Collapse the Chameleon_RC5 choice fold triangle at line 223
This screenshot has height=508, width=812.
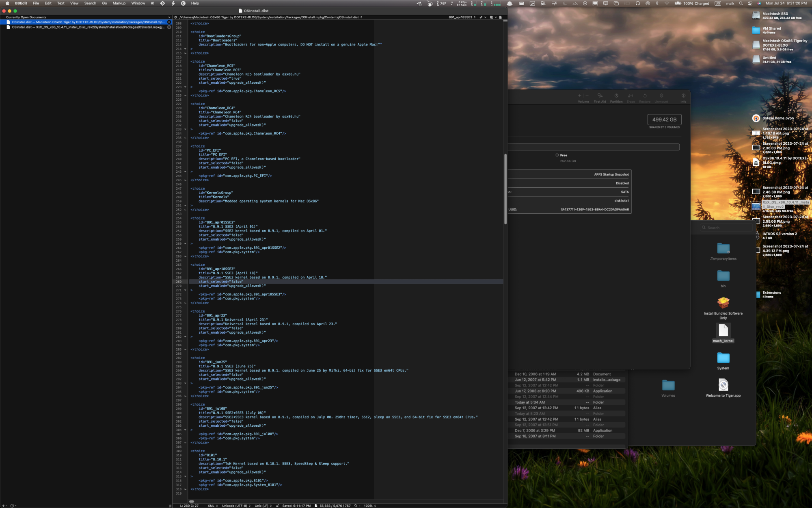186,87
